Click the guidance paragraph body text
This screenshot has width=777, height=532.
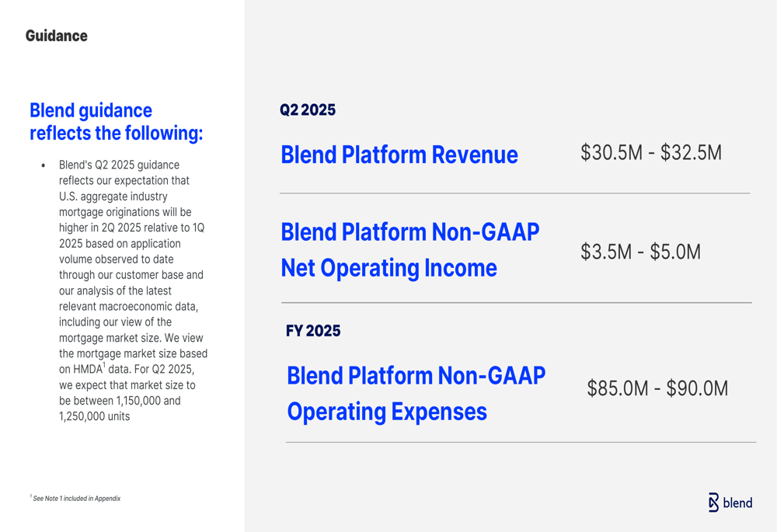(133, 290)
